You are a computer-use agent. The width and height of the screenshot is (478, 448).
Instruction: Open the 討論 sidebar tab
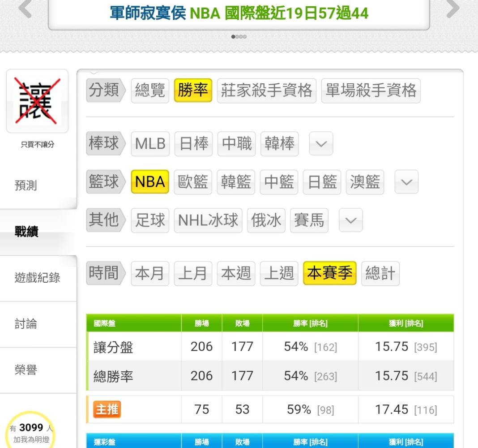pyautogui.click(x=38, y=324)
